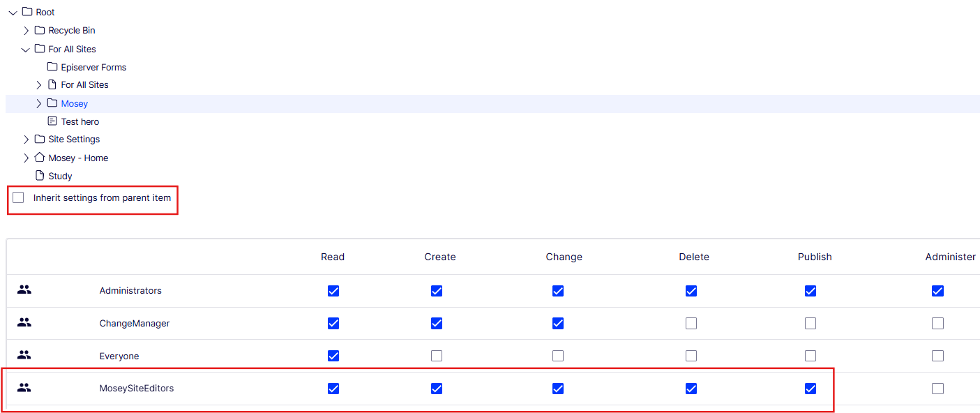Click the Everyone group icon

[24, 356]
